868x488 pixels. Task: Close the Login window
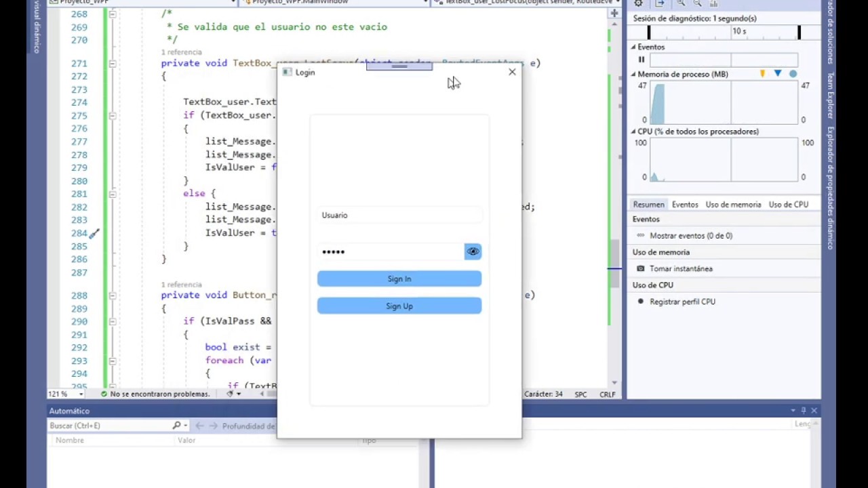pyautogui.click(x=512, y=72)
